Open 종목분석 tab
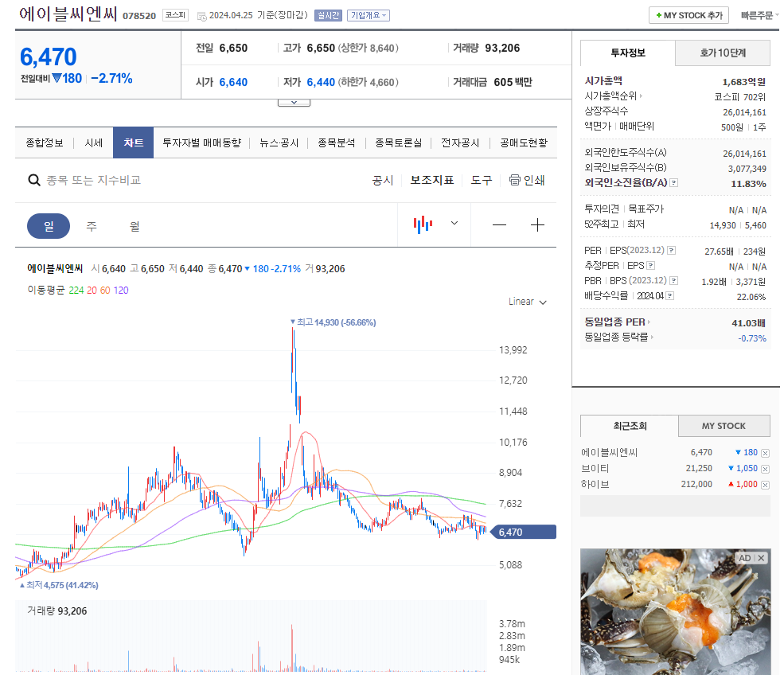The image size is (784, 675). point(337,143)
